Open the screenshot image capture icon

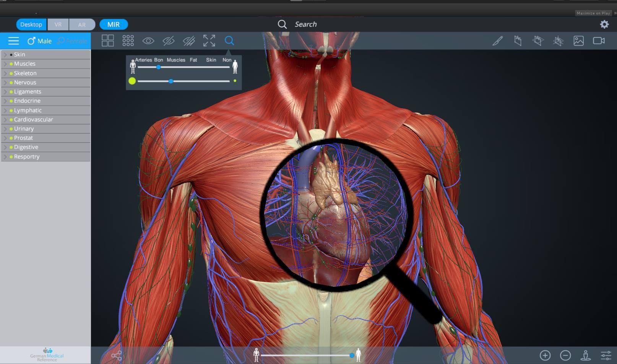point(578,41)
